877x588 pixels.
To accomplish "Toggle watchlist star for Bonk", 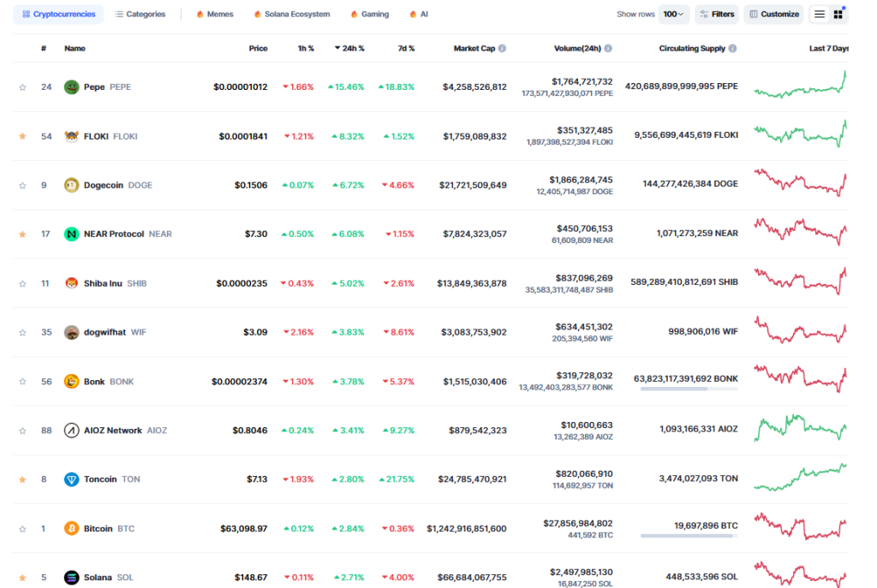I will coord(22,382).
